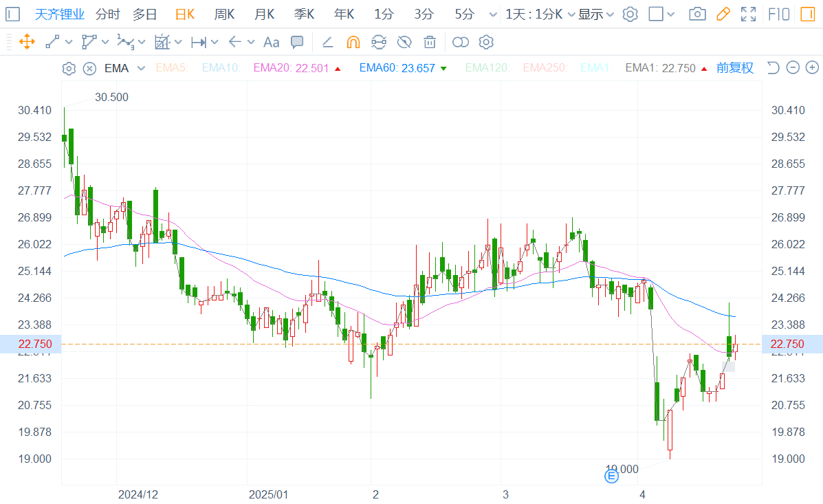Select the 年K yearly candlestick tab
The width and height of the screenshot is (823, 504).
344,14
